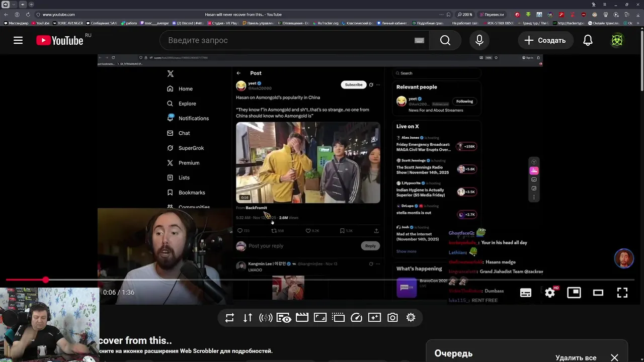Open the YouTube guide hamburger menu
This screenshot has height=362, width=644.
18,40
